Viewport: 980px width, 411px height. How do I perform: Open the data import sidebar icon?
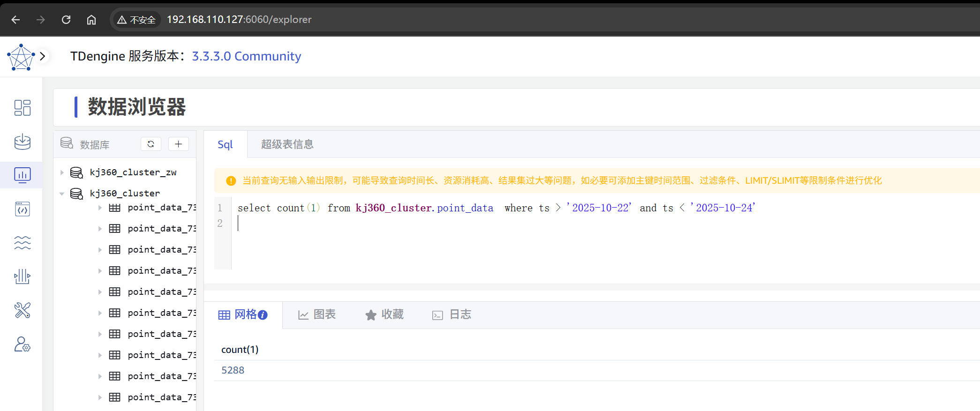22,142
